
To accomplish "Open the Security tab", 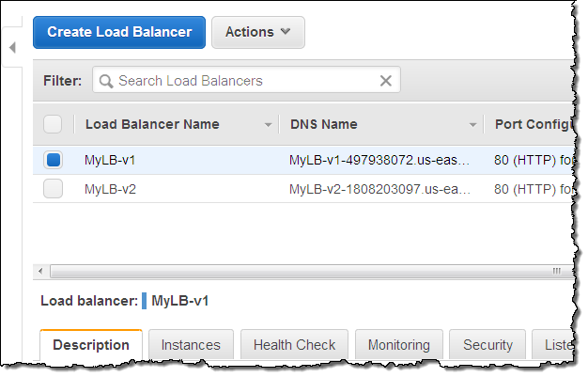I will pyautogui.click(x=487, y=345).
